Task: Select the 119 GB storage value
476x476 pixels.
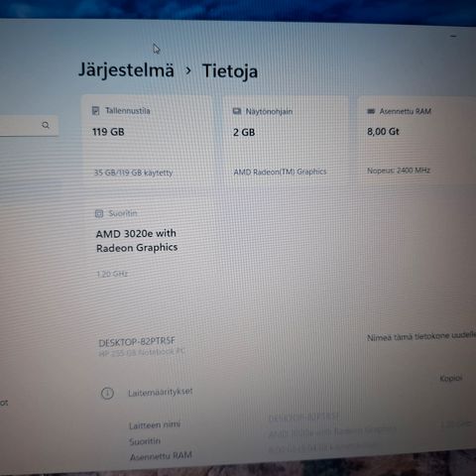Action: (x=108, y=132)
